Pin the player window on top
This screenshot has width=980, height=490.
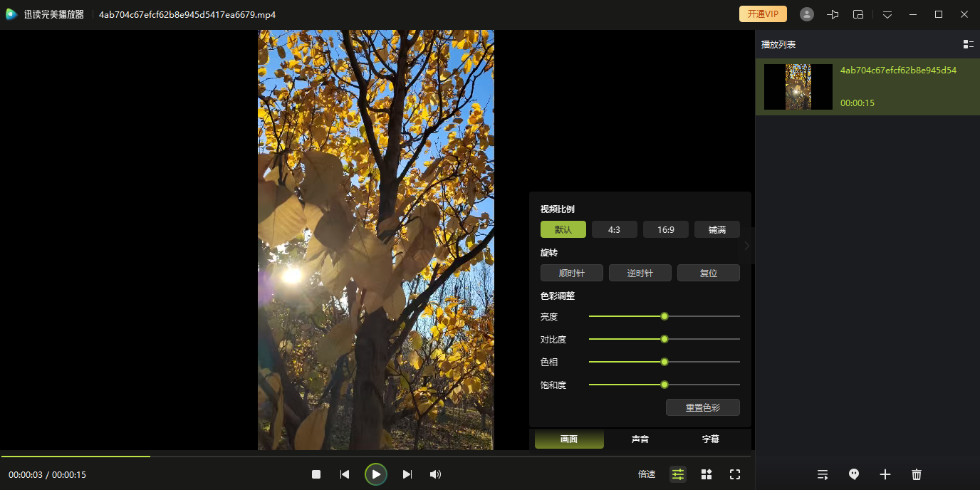pos(833,14)
